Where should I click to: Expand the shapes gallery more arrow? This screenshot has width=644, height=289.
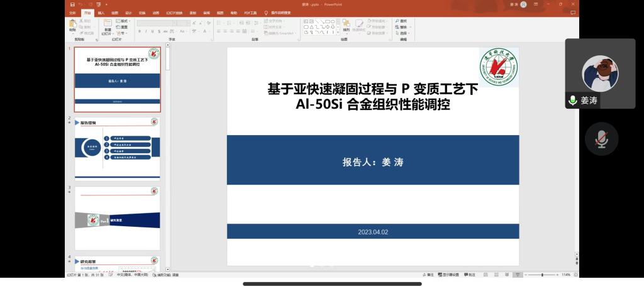tap(339, 33)
